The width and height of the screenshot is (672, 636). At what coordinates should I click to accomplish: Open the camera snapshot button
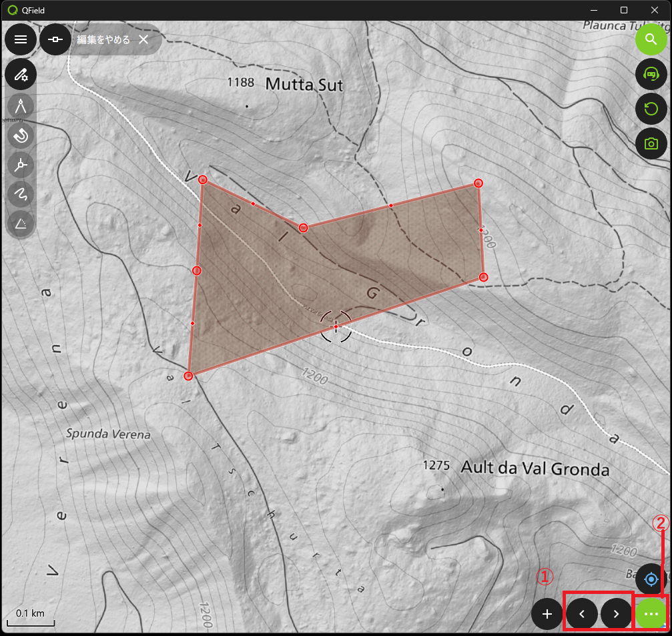click(651, 143)
